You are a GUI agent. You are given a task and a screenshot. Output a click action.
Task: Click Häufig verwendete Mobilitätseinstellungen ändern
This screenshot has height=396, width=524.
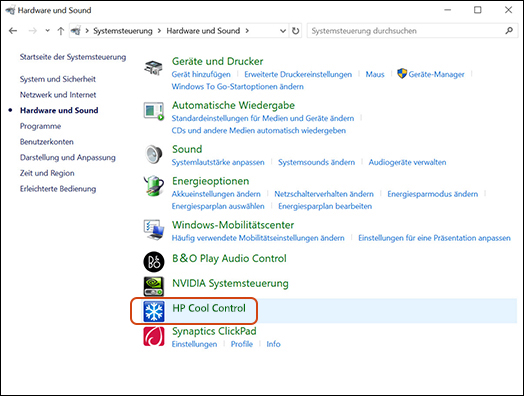[x=258, y=238]
